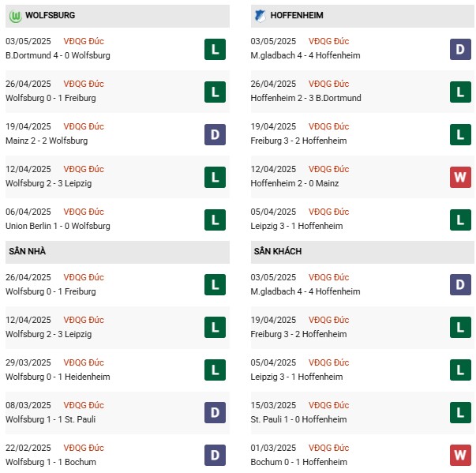Click the Wolfsburg club logo
The image size is (476, 473).
pyautogui.click(x=15, y=16)
